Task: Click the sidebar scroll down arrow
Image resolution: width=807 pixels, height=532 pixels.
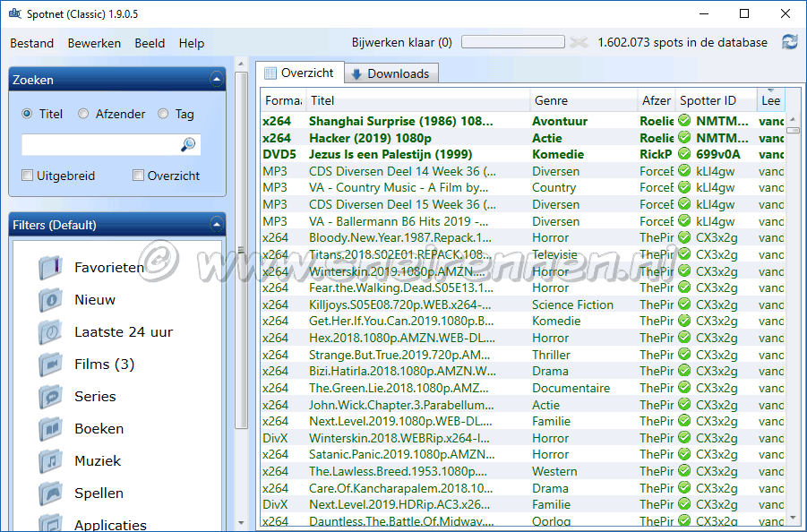Action: point(241,523)
